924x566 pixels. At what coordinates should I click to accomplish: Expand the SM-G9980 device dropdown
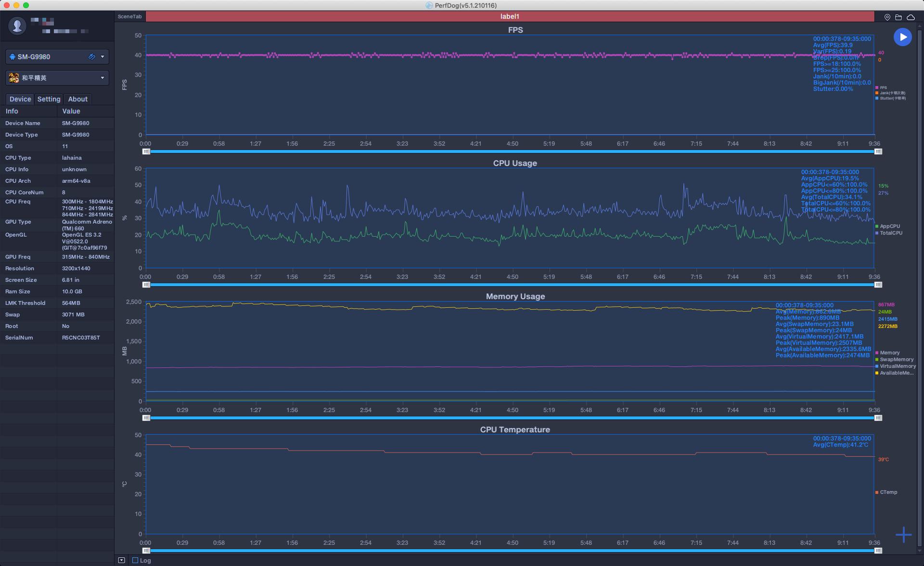[102, 57]
